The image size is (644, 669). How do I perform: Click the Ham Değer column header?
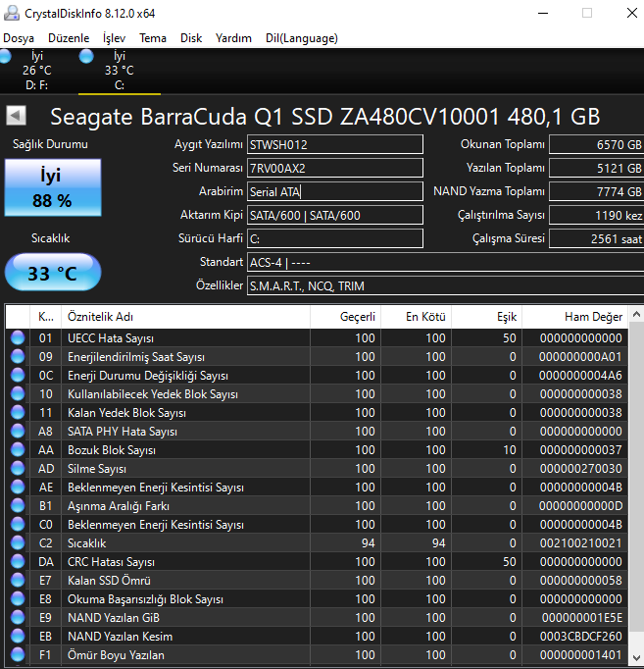[575, 317]
